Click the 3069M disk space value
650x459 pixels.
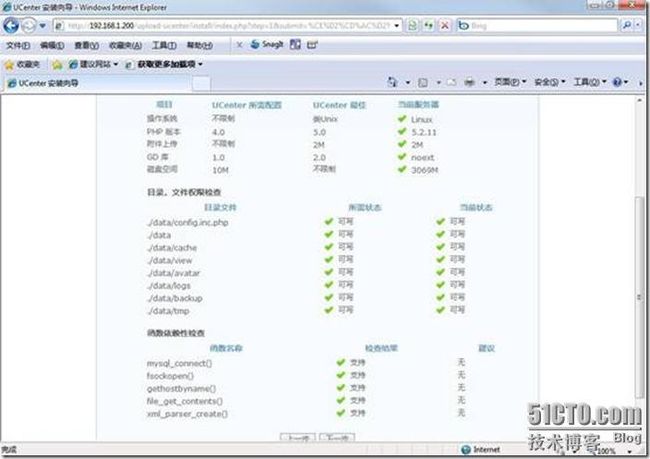[x=425, y=170]
